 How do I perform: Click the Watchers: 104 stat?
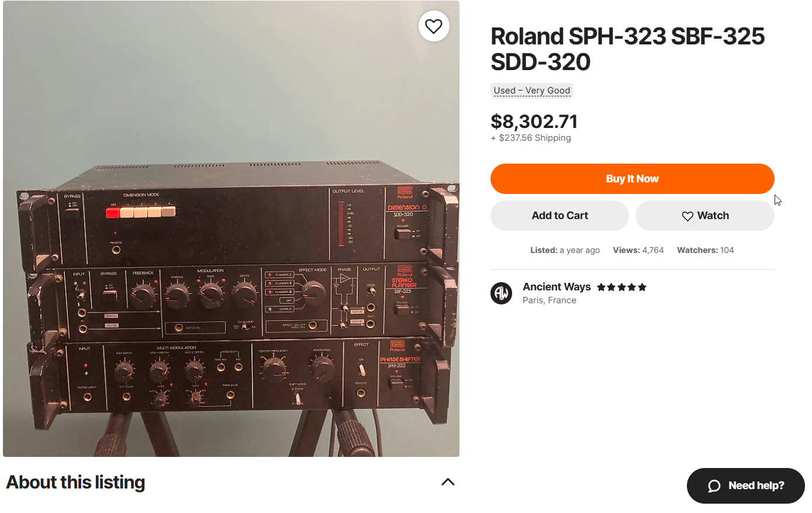click(706, 250)
